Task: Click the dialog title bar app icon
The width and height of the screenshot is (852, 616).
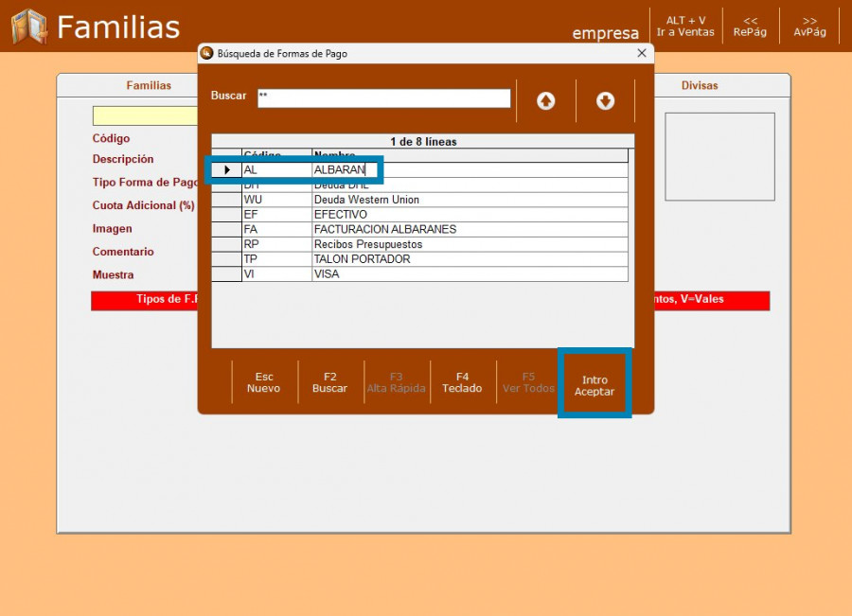Action: pyautogui.click(x=206, y=54)
